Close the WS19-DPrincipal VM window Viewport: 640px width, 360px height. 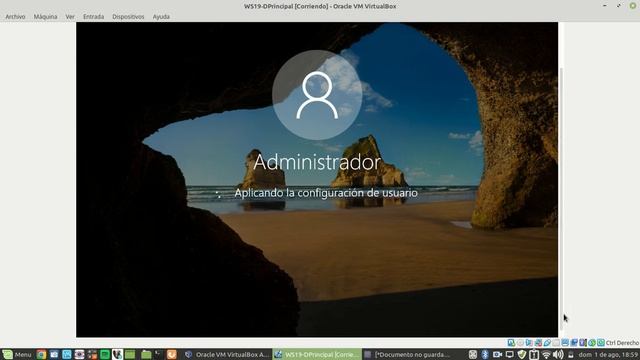[633, 6]
